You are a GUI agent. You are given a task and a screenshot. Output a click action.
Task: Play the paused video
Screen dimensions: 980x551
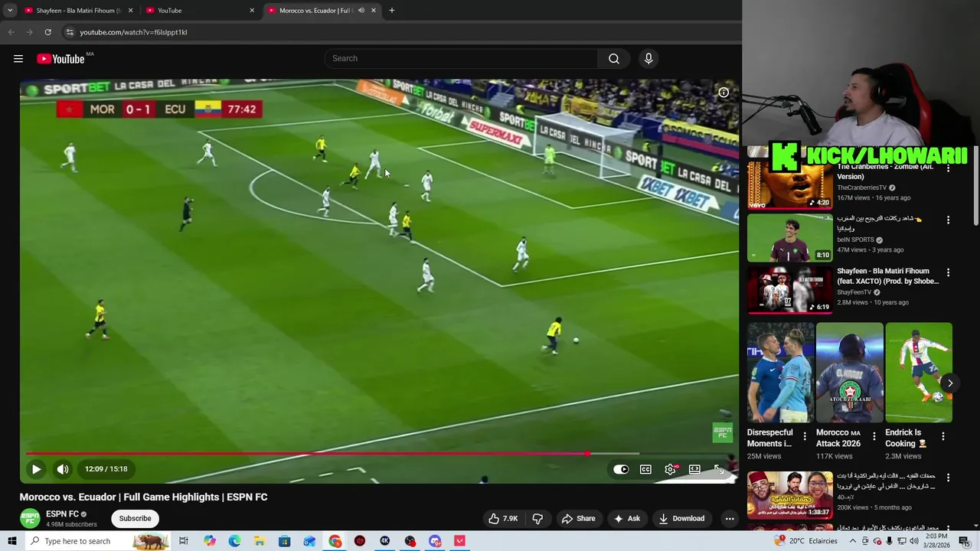[36, 469]
